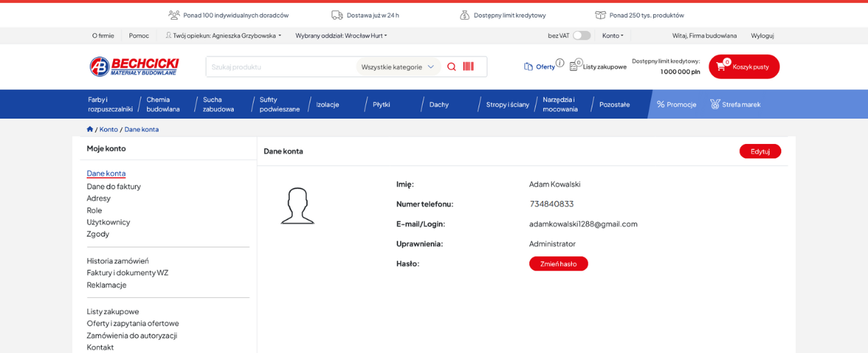
Task: Click Witaj, Firma budowlana greeting
Action: [704, 35]
